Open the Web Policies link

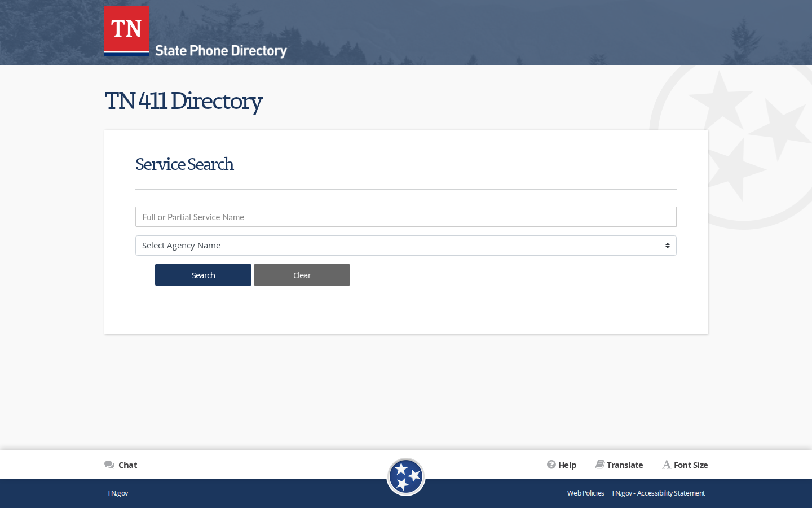[x=585, y=493]
